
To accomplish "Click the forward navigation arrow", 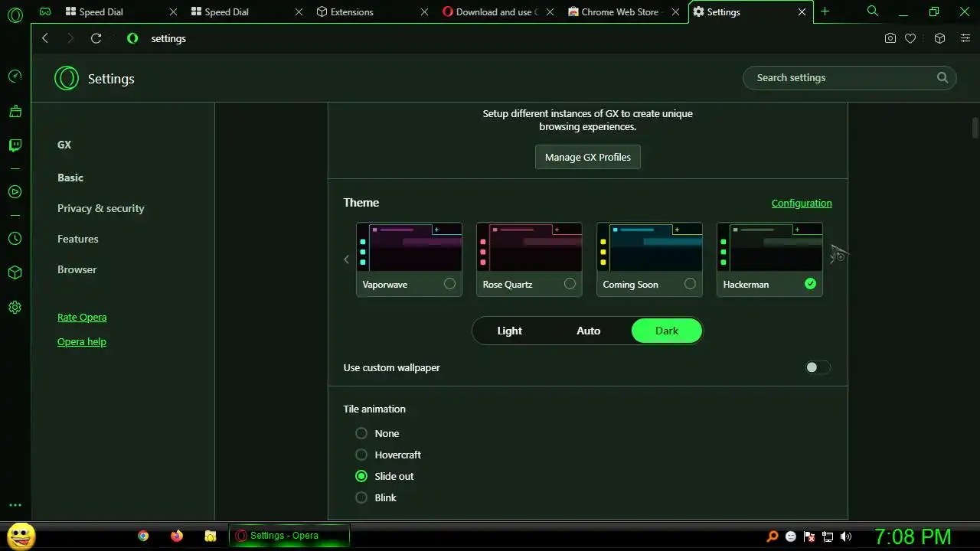I will 70,38.
